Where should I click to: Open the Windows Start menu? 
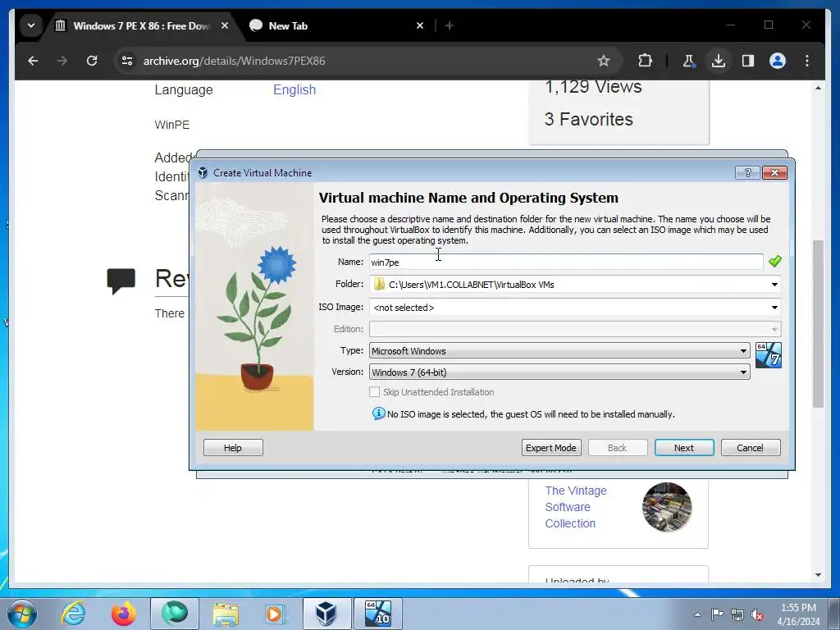tap(22, 614)
